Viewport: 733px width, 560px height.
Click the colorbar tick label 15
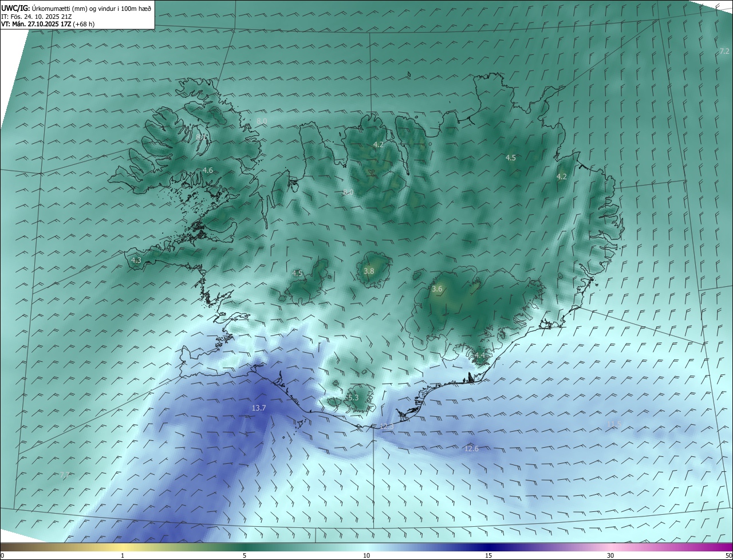[x=488, y=555]
